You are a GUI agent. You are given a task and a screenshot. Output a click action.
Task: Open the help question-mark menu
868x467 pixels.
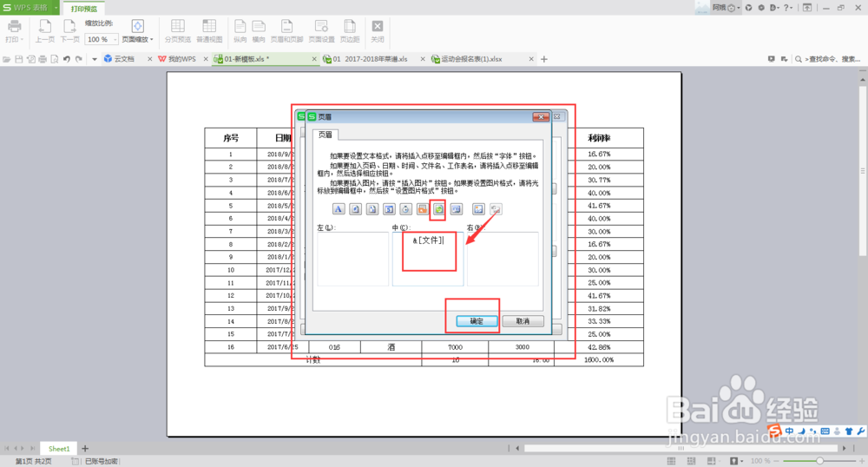(x=787, y=7)
